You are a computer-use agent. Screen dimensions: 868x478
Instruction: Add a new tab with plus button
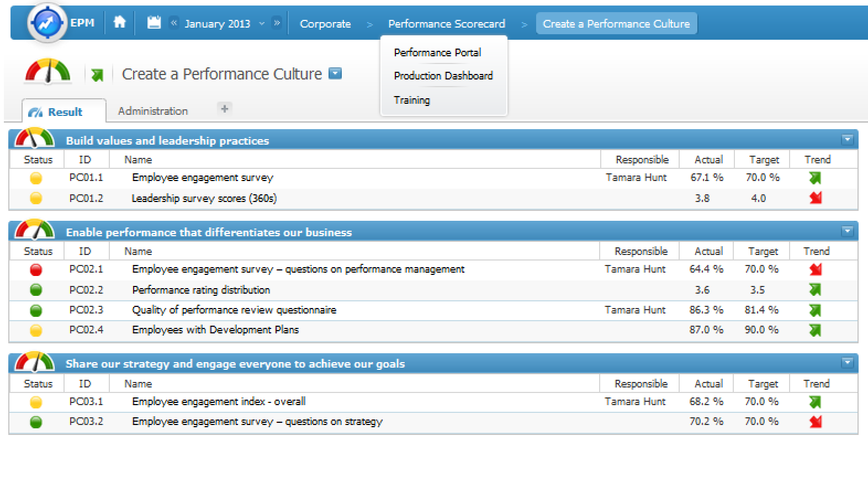224,109
